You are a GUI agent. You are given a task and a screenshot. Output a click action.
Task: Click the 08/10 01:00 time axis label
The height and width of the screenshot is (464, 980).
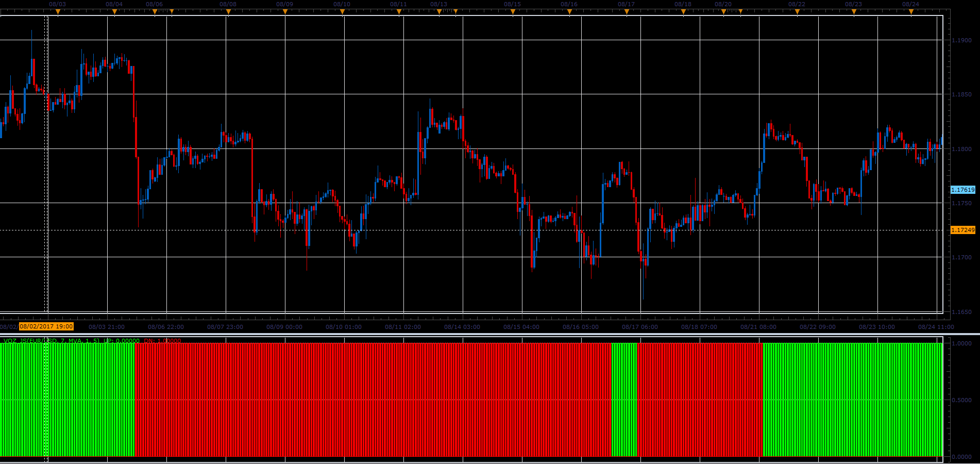coord(344,327)
